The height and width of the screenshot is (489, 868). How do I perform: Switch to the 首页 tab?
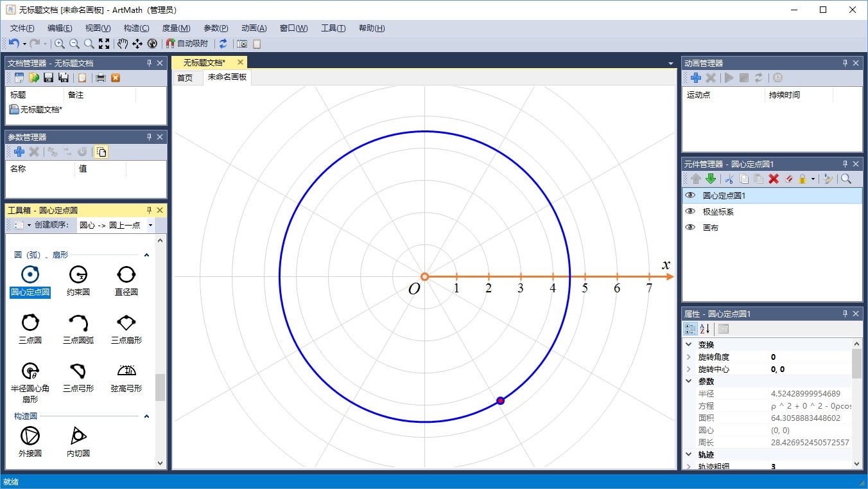coord(185,78)
